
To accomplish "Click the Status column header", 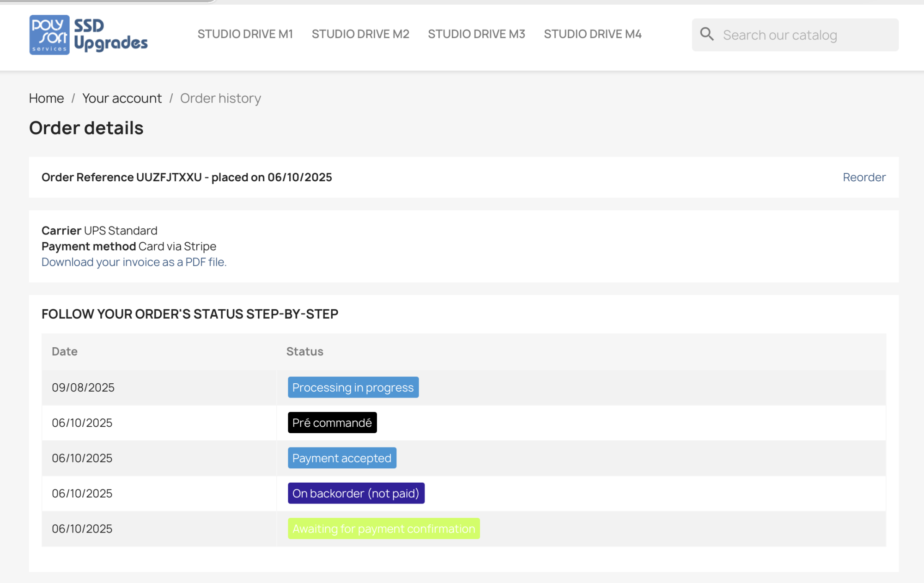I will 304,351.
